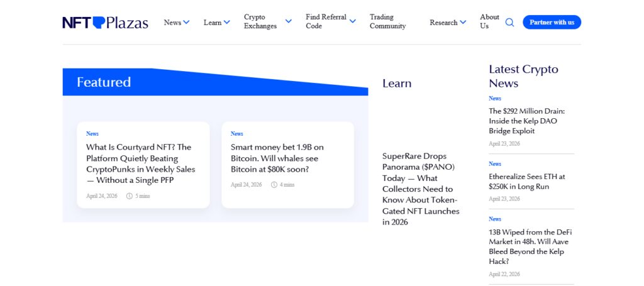The image size is (644, 286).
Task: Open the Research nav item
Action: pyautogui.click(x=443, y=23)
